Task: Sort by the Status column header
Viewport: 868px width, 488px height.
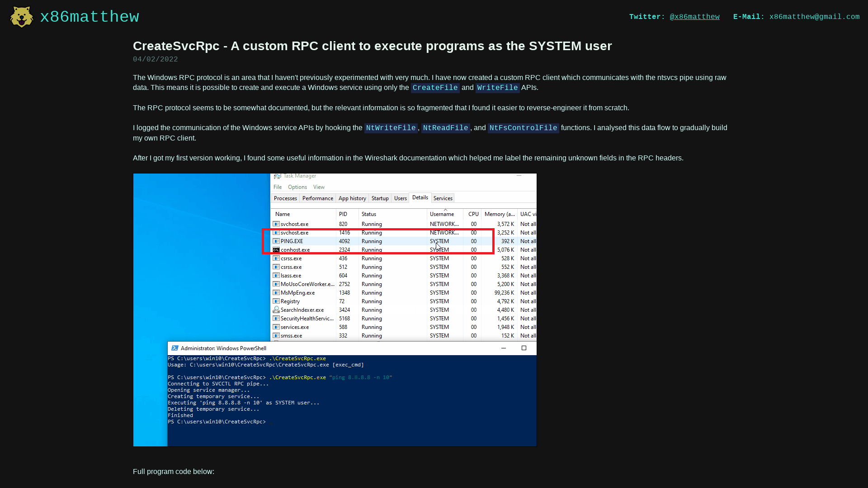Action: pos(392,214)
